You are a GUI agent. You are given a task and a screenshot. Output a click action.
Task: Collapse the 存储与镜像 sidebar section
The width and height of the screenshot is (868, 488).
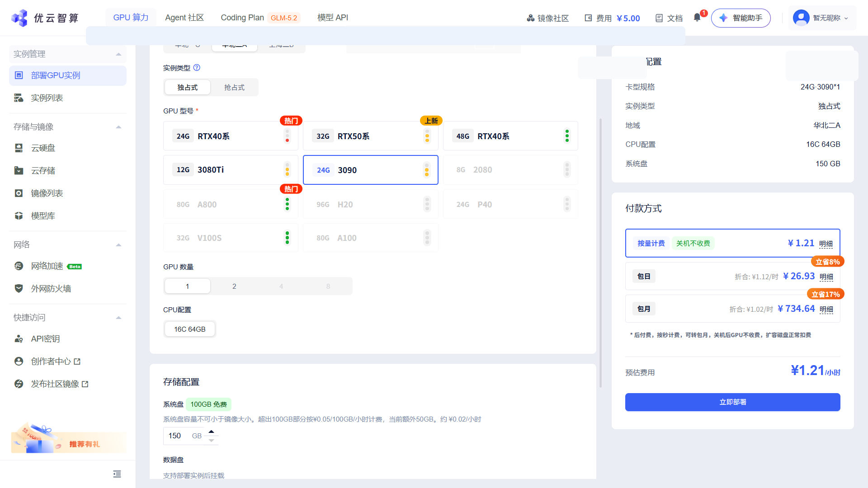[x=118, y=127]
